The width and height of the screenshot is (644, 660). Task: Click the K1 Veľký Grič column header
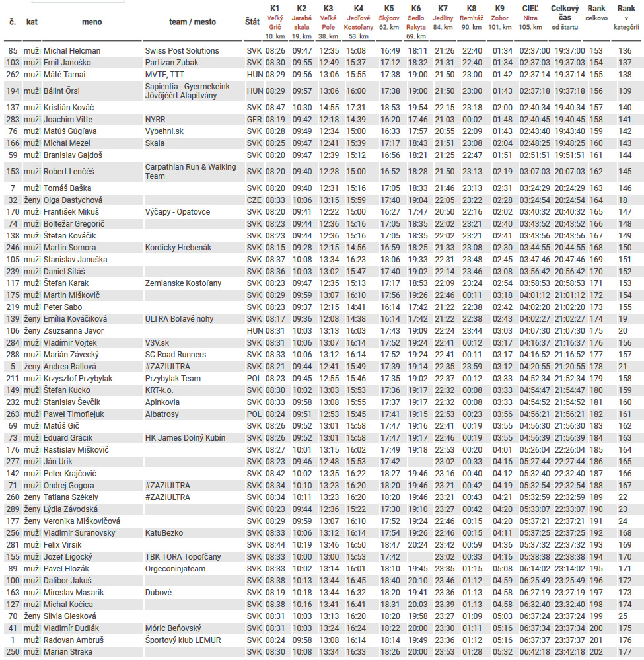tap(275, 22)
